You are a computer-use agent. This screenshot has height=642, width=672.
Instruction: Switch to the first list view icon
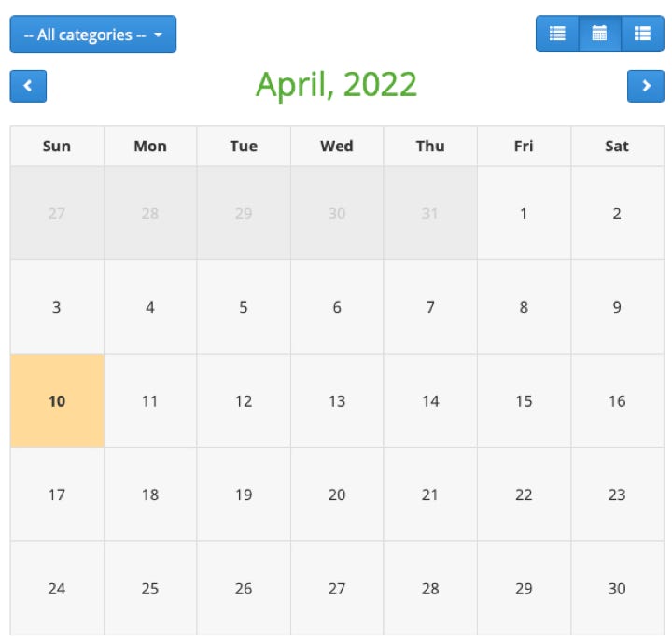[556, 34]
